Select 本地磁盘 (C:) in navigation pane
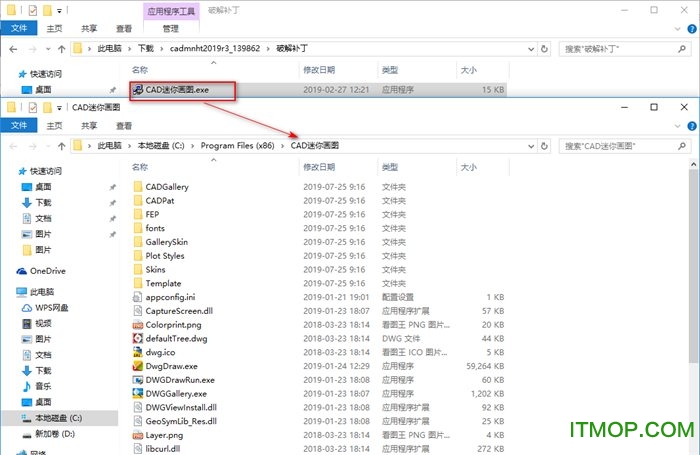The width and height of the screenshot is (700, 455). [x=60, y=418]
